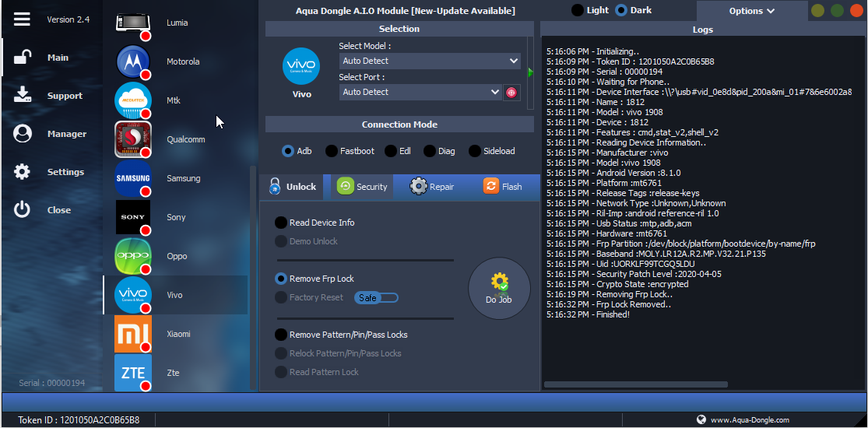Switch to the Light theme
868x428 pixels.
point(578,10)
